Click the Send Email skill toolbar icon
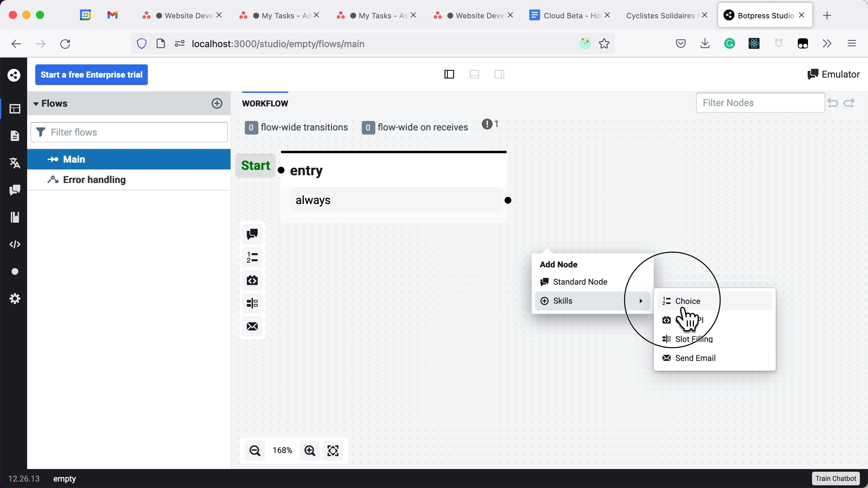Image resolution: width=868 pixels, height=488 pixels. pos(252,326)
